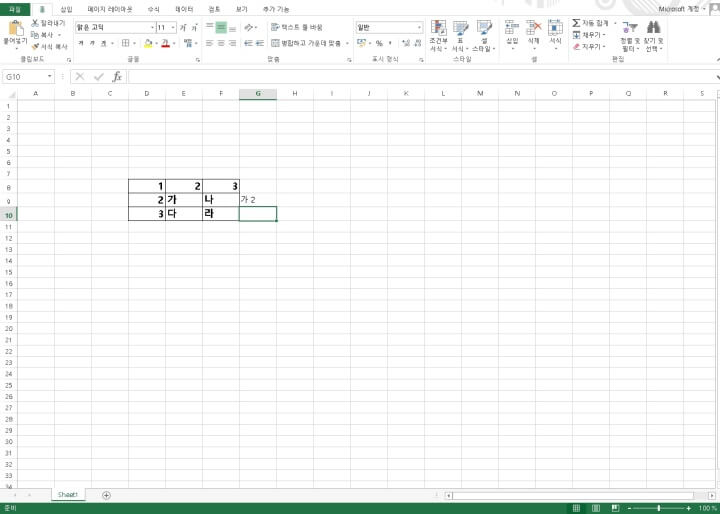Open Format as Table (표 서식)
This screenshot has height=514, width=720.
coord(460,36)
